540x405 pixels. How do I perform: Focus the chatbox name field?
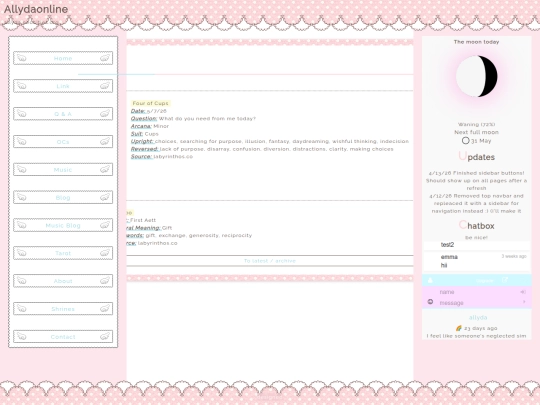point(479,292)
